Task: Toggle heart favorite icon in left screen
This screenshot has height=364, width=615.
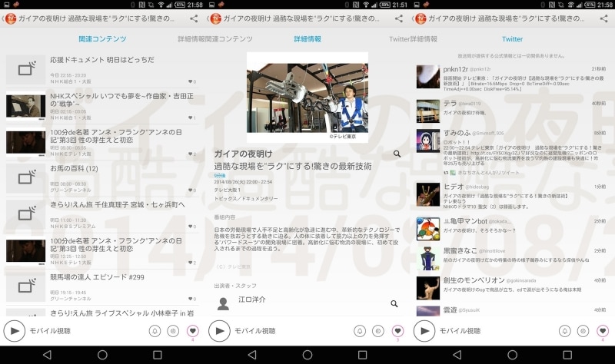Action: [x=193, y=331]
